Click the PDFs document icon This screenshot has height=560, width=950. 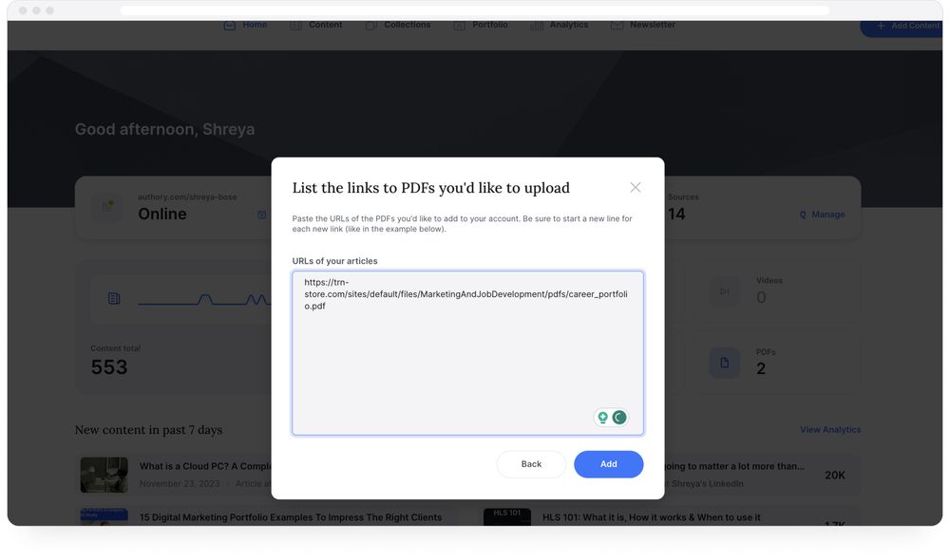pyautogui.click(x=724, y=363)
